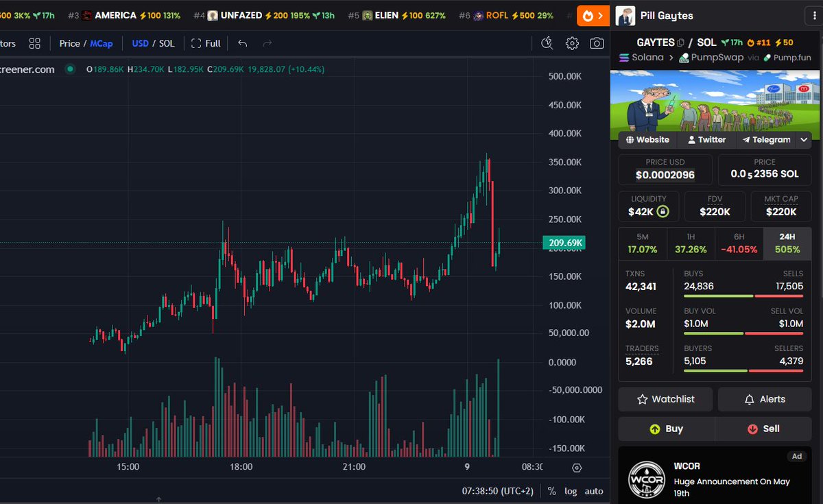Click the PRICE USD $0.0002096 box

665,169
